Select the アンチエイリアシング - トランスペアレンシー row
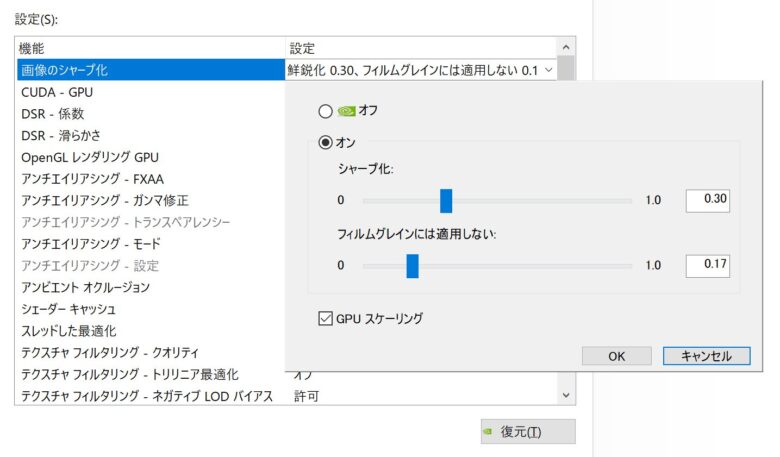The image size is (780, 457). (151, 222)
